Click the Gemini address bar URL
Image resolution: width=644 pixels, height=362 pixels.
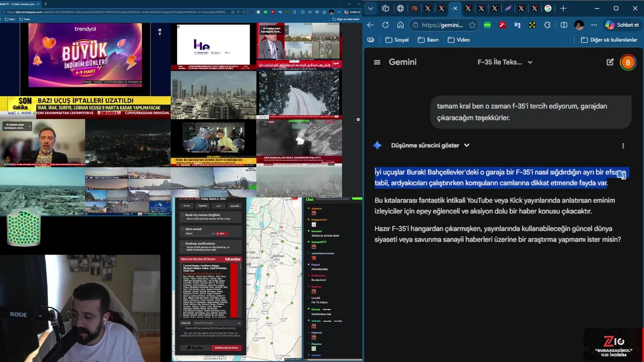pos(442,25)
